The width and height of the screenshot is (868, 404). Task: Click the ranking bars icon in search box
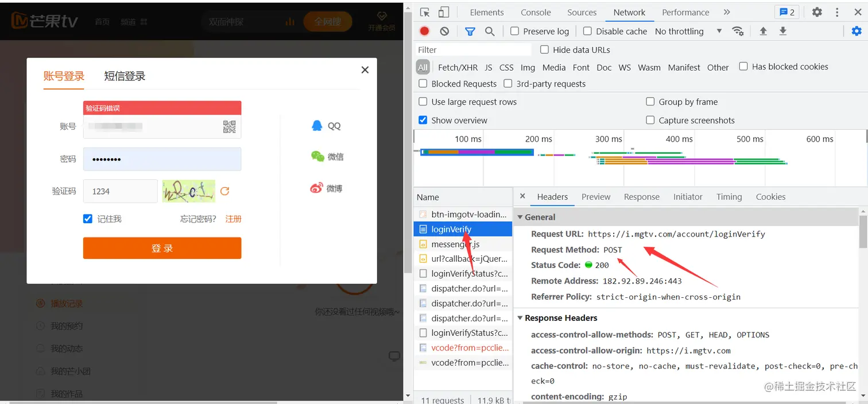[290, 22]
